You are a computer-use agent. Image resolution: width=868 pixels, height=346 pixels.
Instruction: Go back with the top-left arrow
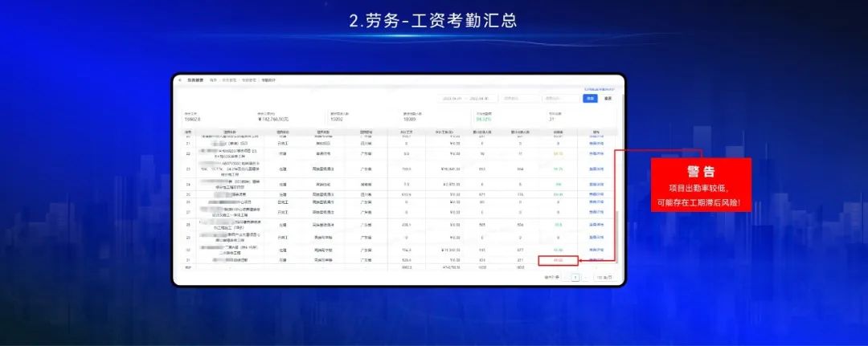point(180,80)
